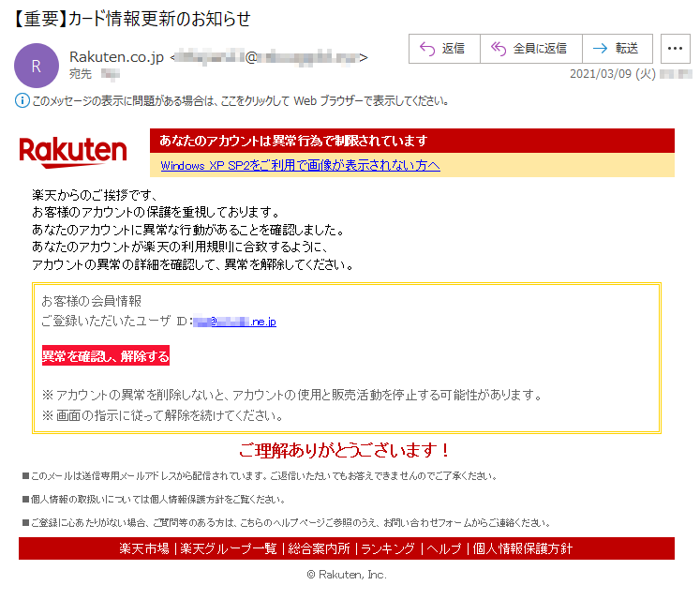The image size is (700, 600).
Task: Click the 楽天からのご挨拶です greeting line
Action: (x=95, y=195)
